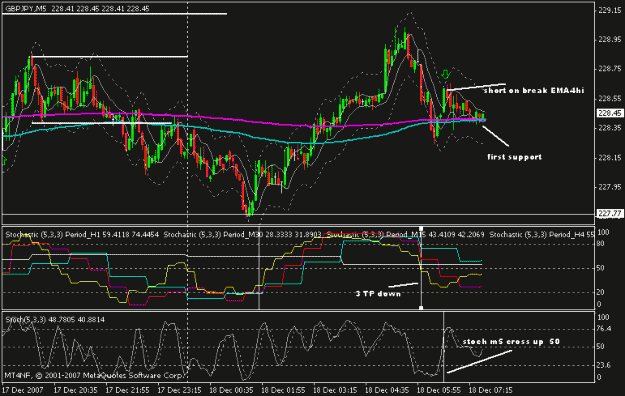Click the 23.6 level on the bottom stochastic scale
This screenshot has width=625, height=396.
[604, 365]
